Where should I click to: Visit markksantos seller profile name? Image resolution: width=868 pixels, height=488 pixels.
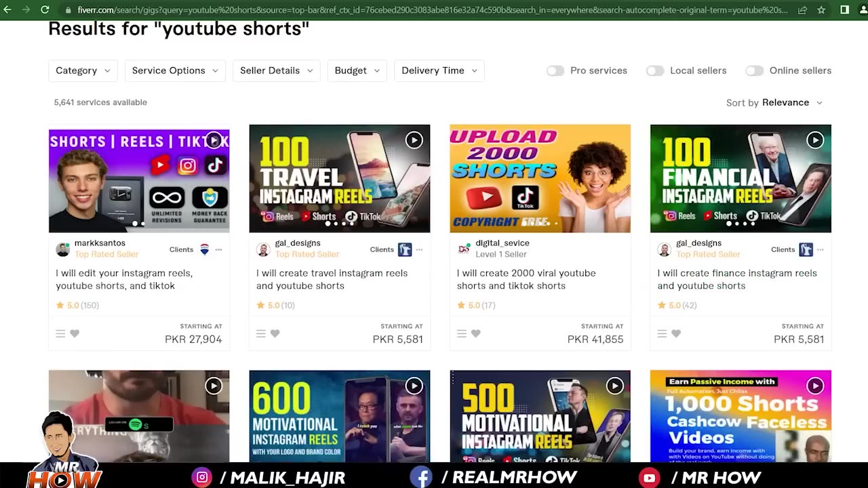coord(100,243)
